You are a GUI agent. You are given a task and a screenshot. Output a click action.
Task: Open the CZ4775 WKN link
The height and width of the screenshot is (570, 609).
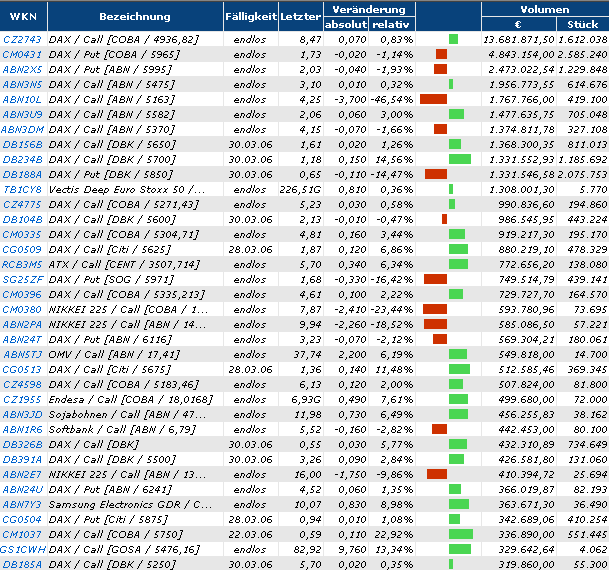click(22, 205)
